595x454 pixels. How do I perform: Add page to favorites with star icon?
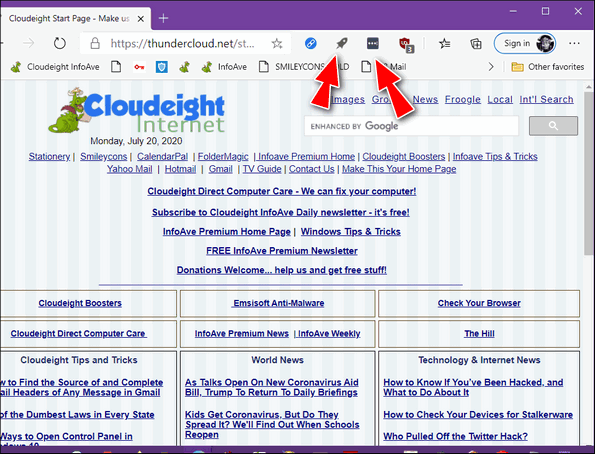[277, 44]
